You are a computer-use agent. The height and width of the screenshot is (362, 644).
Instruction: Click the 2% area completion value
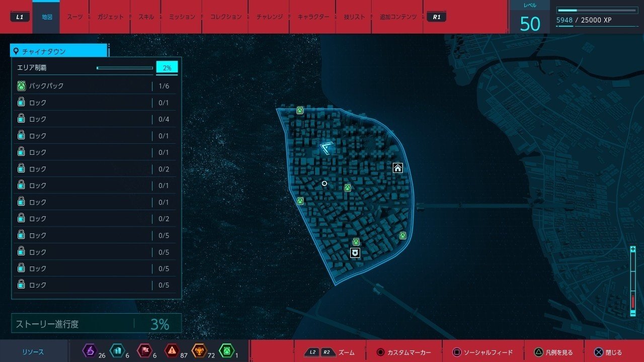click(167, 68)
